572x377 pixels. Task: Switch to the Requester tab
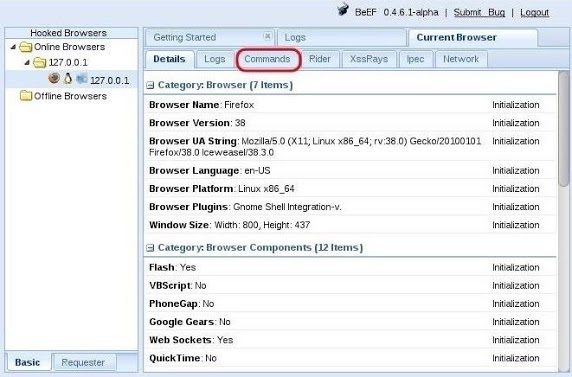point(83,362)
